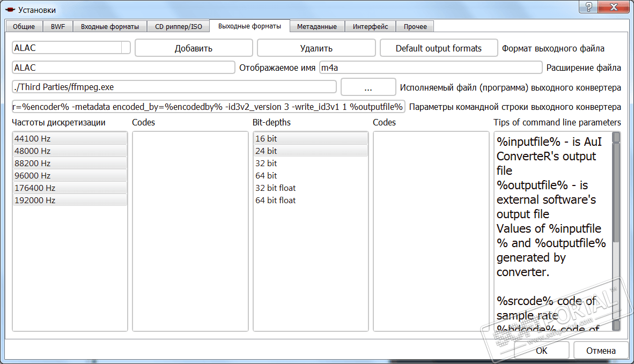
Task: Expand the ALAC output format dropdown
Action: pyautogui.click(x=126, y=48)
